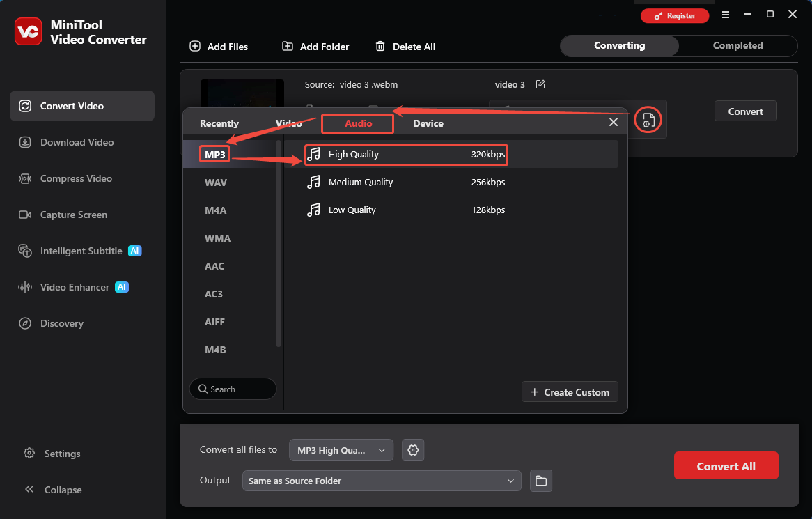
Task: Open the MP3 High Quality dropdown
Action: (341, 450)
